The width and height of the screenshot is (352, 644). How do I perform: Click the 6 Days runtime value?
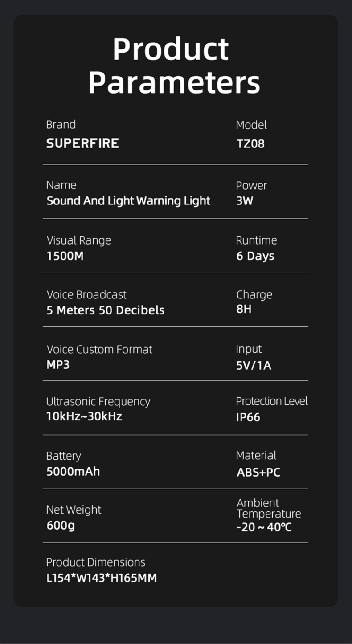(x=255, y=256)
